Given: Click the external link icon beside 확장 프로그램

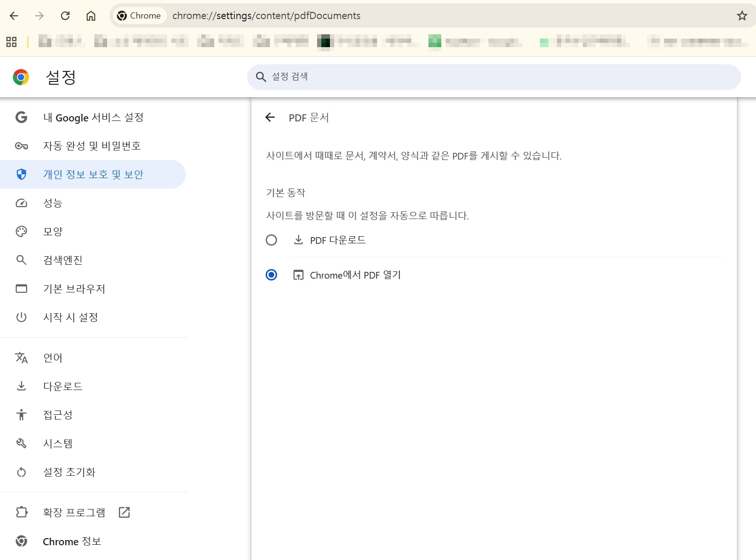Looking at the screenshot, I should tap(124, 512).
